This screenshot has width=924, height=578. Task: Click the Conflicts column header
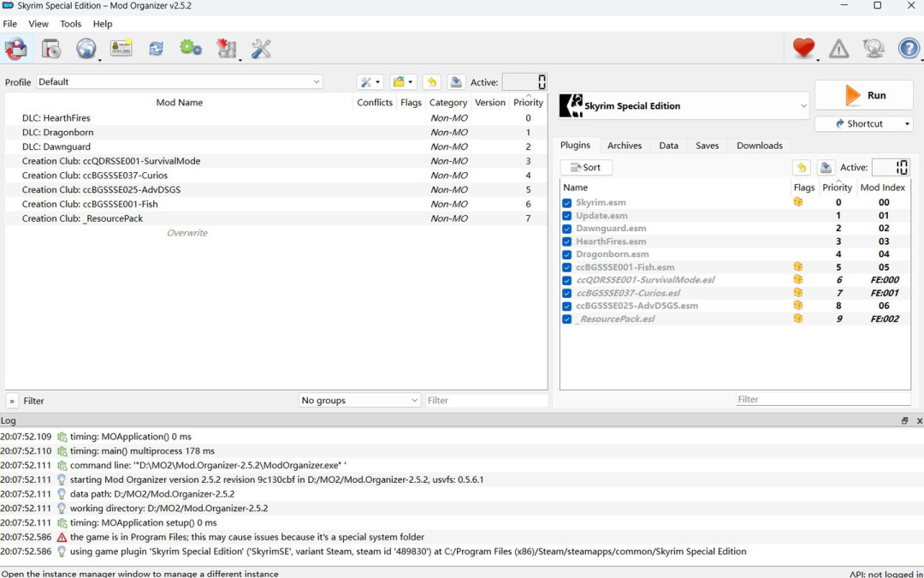(x=375, y=103)
